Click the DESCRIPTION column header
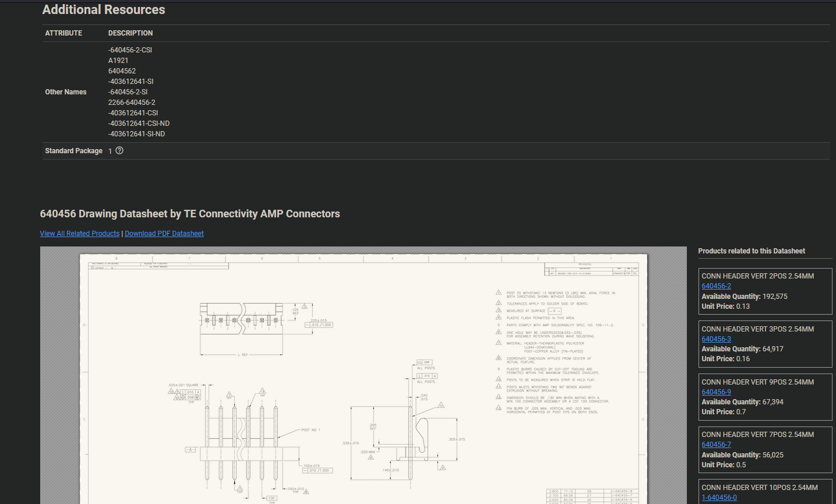 [x=130, y=33]
